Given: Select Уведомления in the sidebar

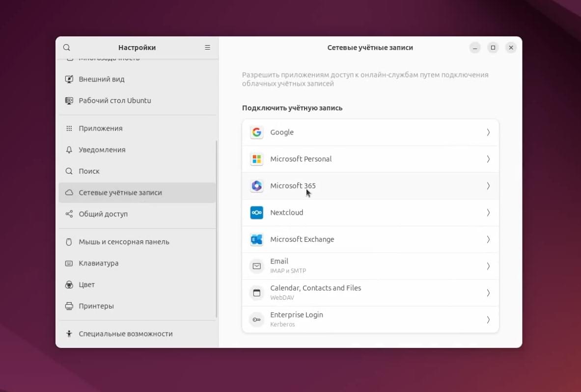Looking at the screenshot, I should click(x=137, y=150).
